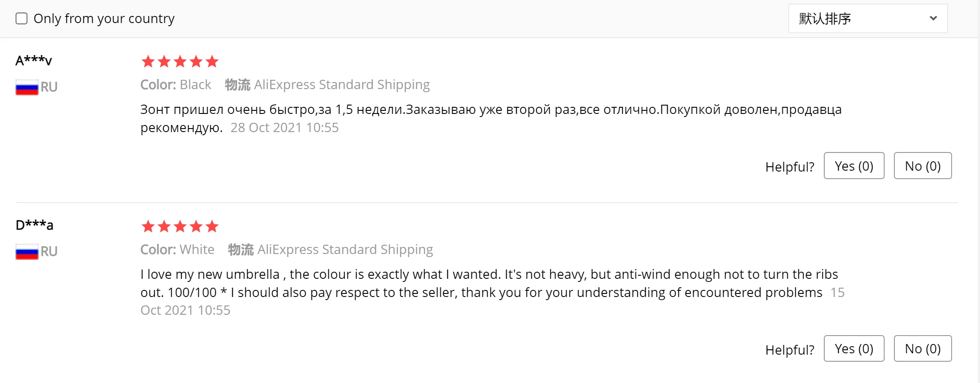Click the sort dropdown chevron arrow
Image resolution: width=980 pixels, height=383 pixels.
pyautogui.click(x=933, y=19)
